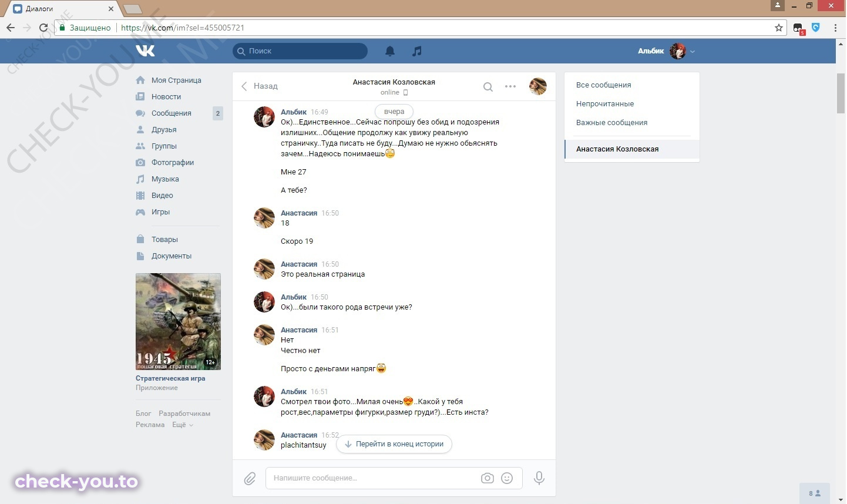
Task: Click the chat header avatar of Анастасия
Action: [x=538, y=86]
